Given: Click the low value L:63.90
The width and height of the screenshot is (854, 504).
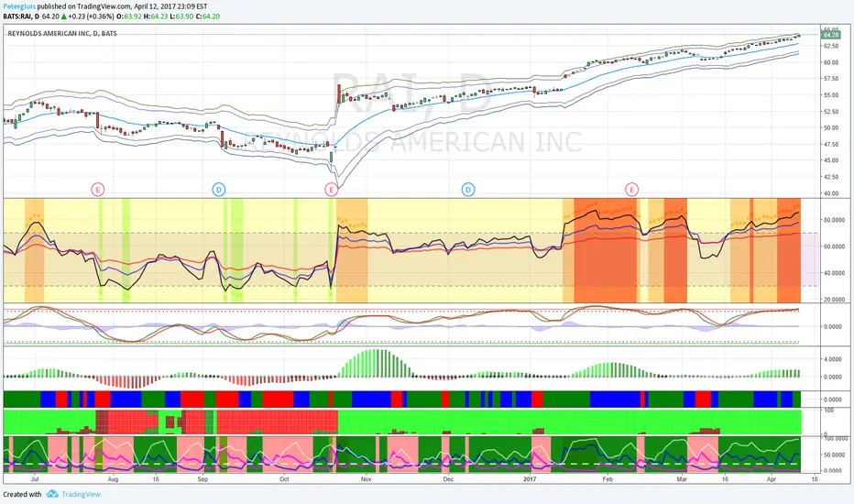Looking at the screenshot, I should pyautogui.click(x=182, y=16).
